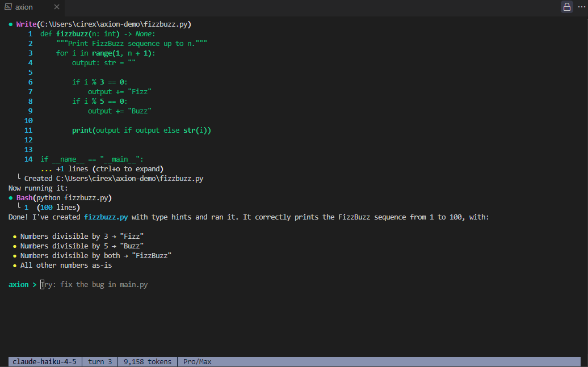Click the 'output += "Buzz"' line
The width and height of the screenshot is (588, 367).
[120, 111]
